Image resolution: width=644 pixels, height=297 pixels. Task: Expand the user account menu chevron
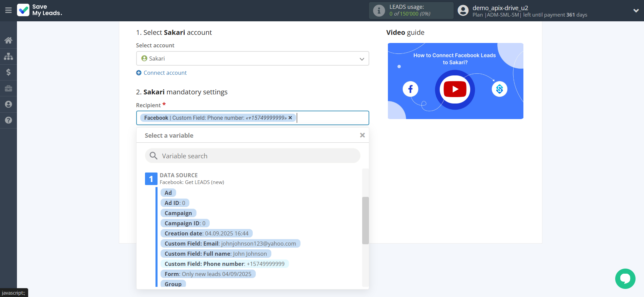[x=636, y=10]
